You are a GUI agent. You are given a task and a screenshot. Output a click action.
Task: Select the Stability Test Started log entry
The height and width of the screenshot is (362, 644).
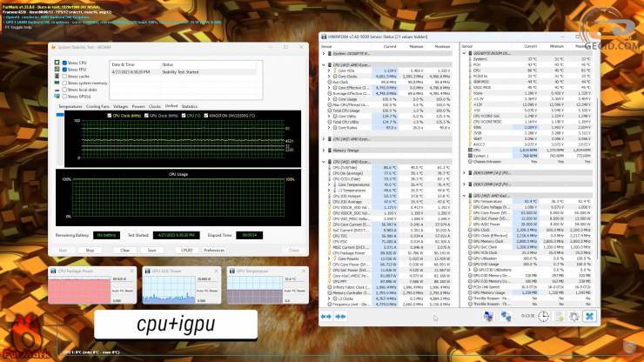pos(183,72)
